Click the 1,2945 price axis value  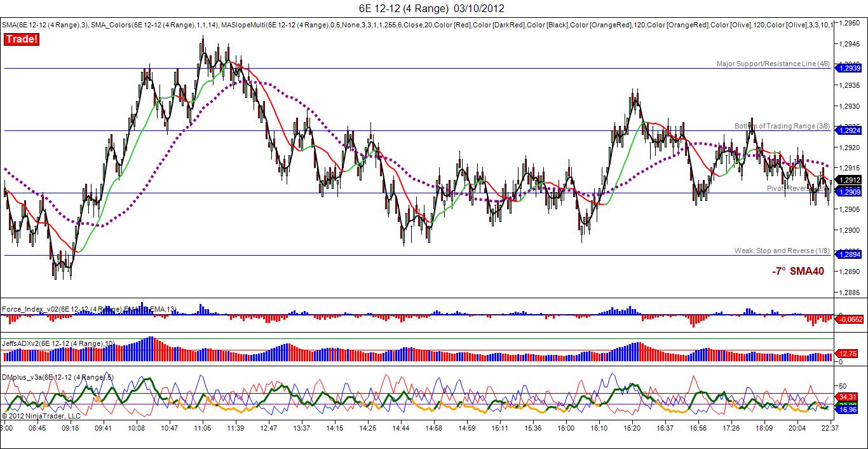click(x=850, y=44)
